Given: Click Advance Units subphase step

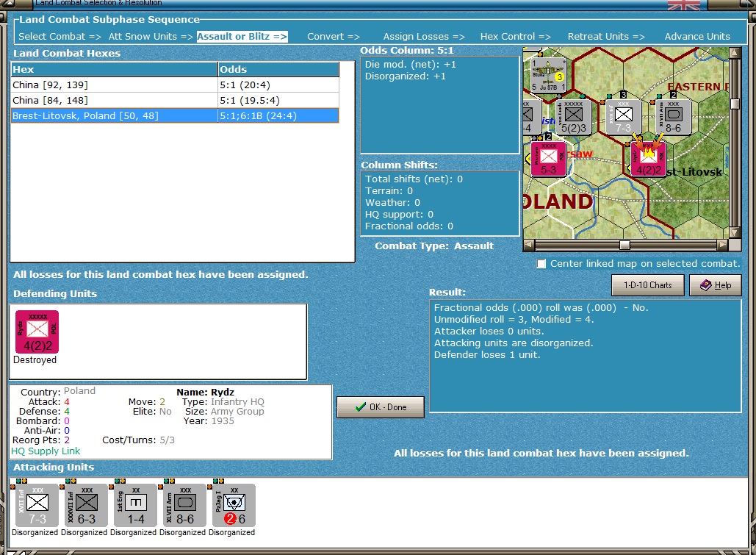Looking at the screenshot, I should (x=697, y=37).
